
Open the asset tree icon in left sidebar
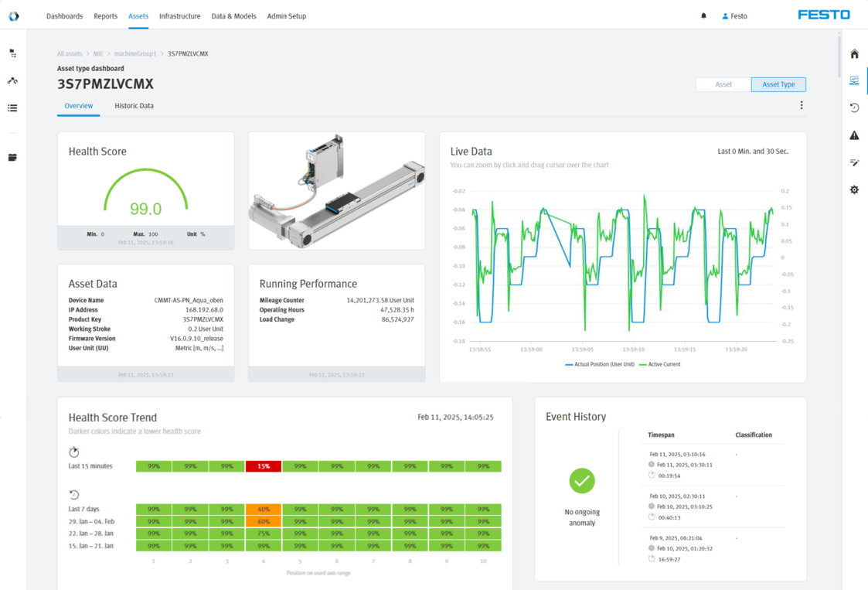(12, 53)
